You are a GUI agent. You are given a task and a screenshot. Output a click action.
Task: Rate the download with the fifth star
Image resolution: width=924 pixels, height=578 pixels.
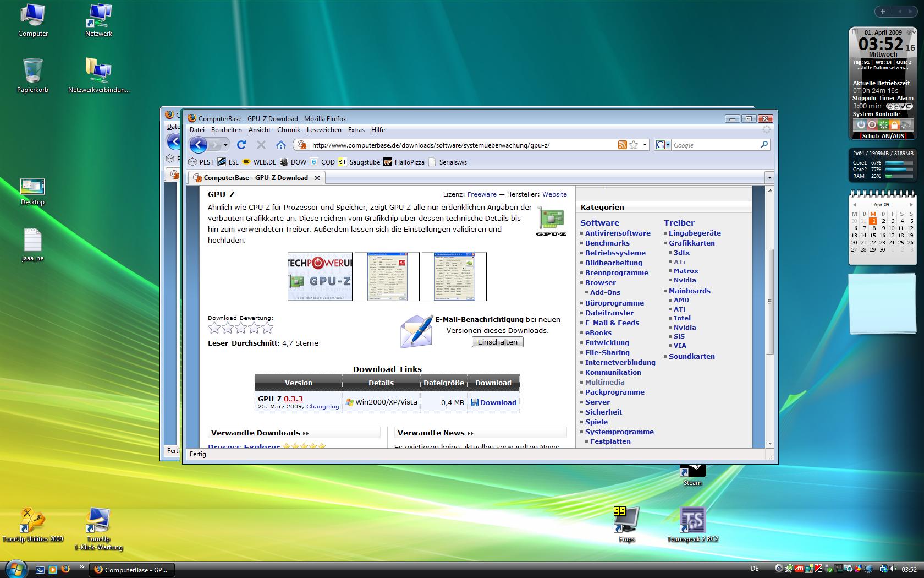point(267,328)
